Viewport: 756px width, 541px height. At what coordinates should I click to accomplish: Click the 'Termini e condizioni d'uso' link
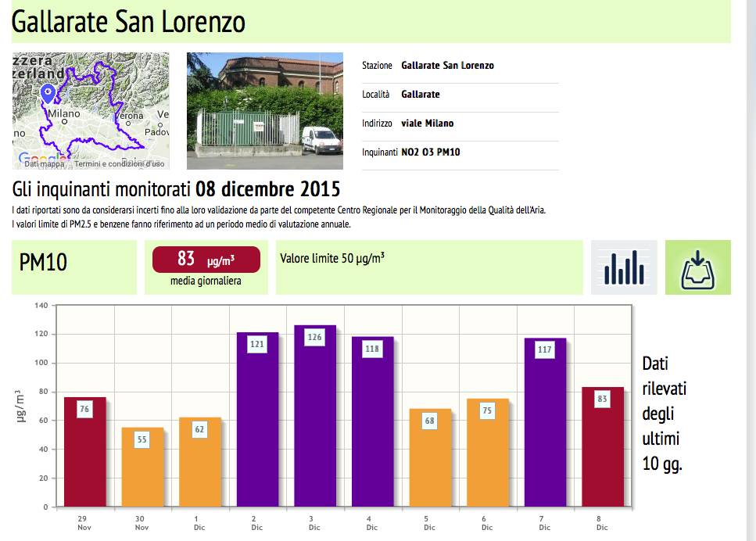[120, 164]
